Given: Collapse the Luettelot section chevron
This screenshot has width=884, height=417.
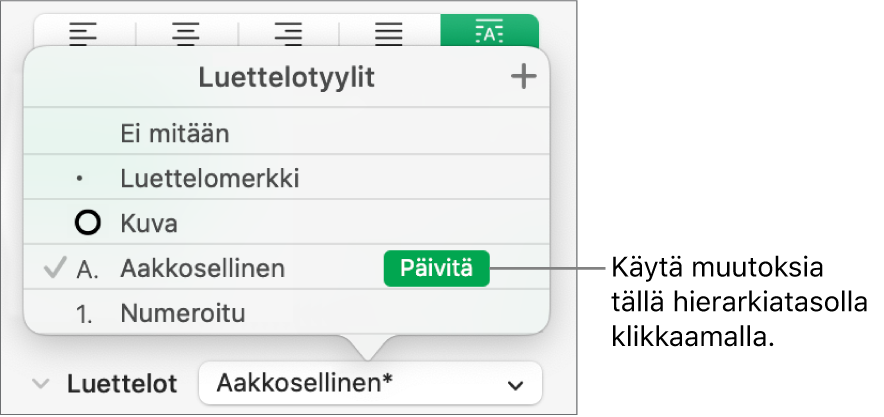Looking at the screenshot, I should click(x=42, y=384).
